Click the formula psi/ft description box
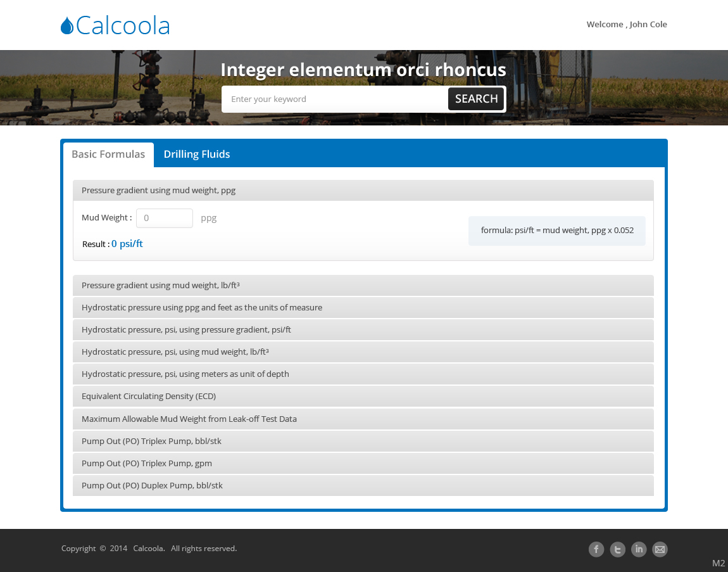Image resolution: width=728 pixels, height=572 pixels. pos(556,231)
